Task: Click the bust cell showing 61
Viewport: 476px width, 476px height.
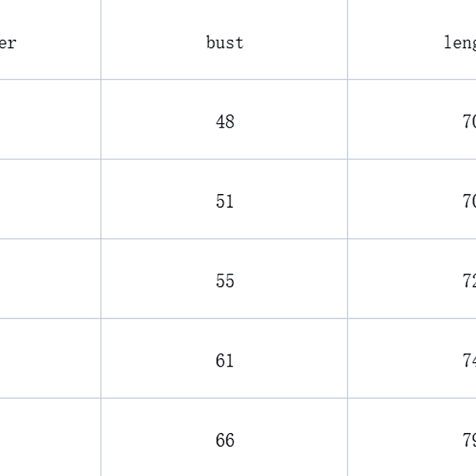Action: pos(224,360)
